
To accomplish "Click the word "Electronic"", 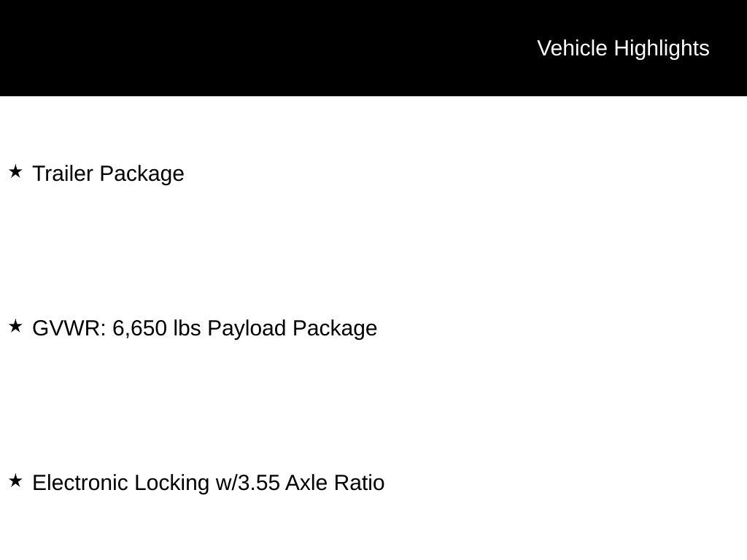I will [x=80, y=483].
